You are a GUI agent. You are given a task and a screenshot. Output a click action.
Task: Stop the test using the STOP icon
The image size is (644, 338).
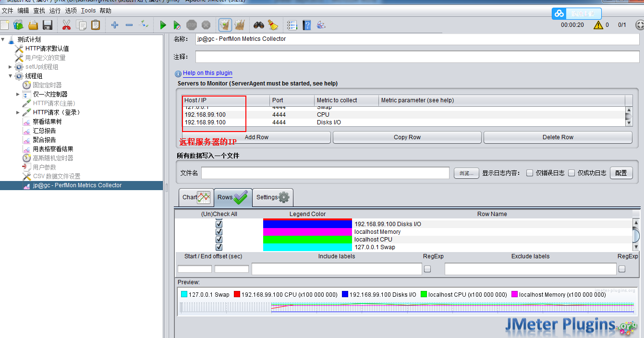[x=192, y=25]
